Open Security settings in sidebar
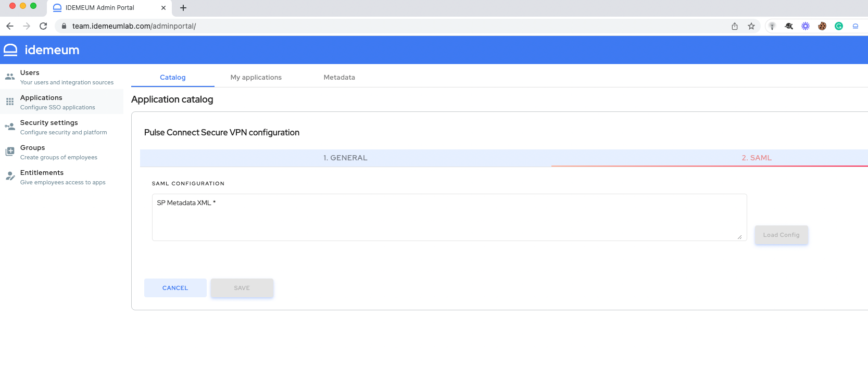Viewport: 868px width, 366px height. coord(61,127)
